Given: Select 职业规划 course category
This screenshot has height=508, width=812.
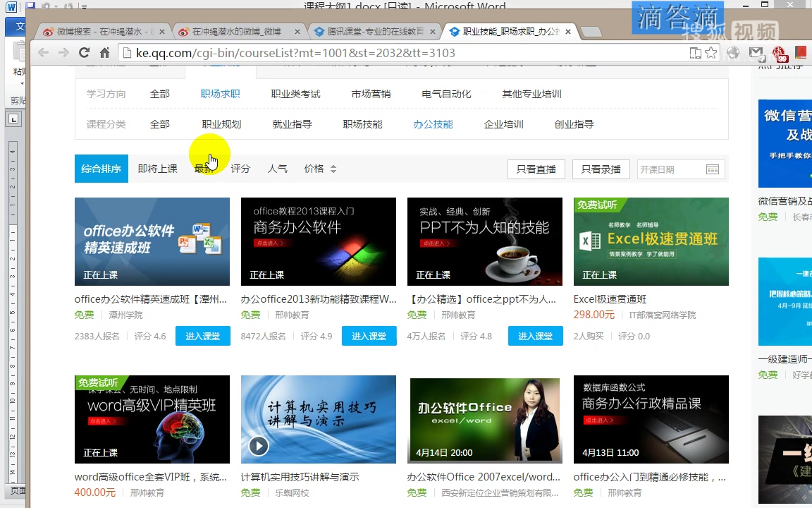Looking at the screenshot, I should coord(221,124).
